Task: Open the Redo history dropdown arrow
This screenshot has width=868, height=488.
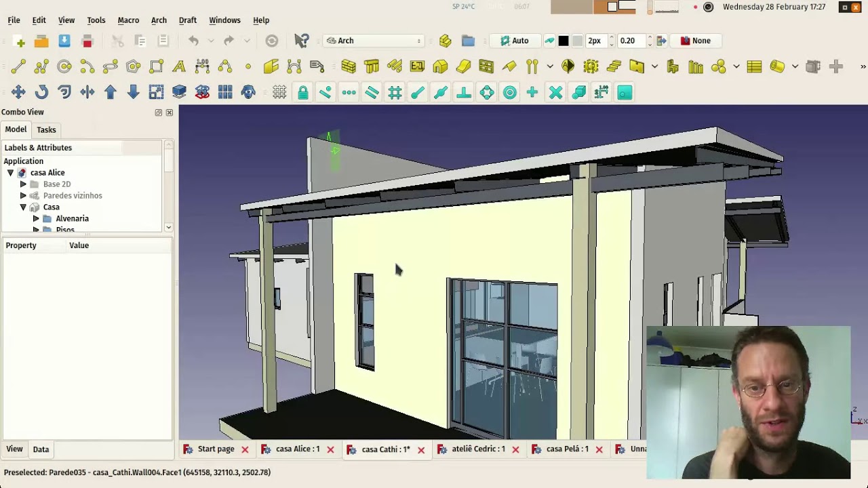Action: 246,41
